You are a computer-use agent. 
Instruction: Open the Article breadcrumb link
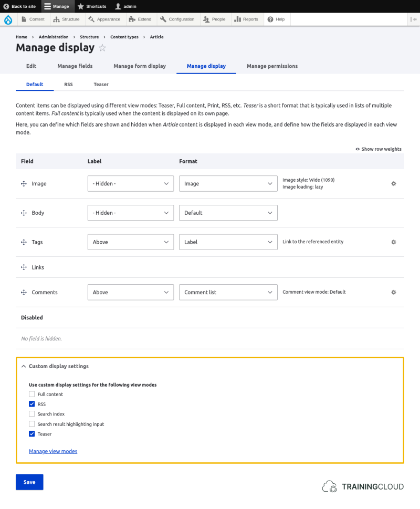156,37
